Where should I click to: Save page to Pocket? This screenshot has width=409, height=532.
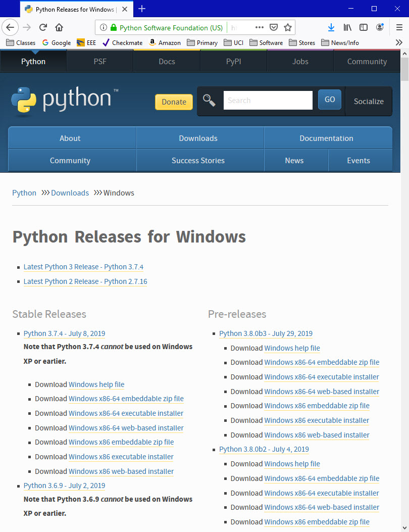coord(273,27)
